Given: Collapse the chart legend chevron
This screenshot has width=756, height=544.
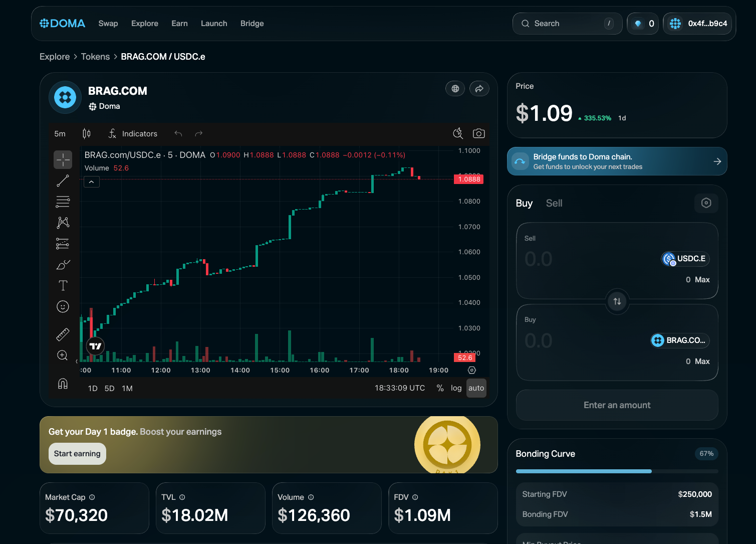Looking at the screenshot, I should pyautogui.click(x=92, y=182).
